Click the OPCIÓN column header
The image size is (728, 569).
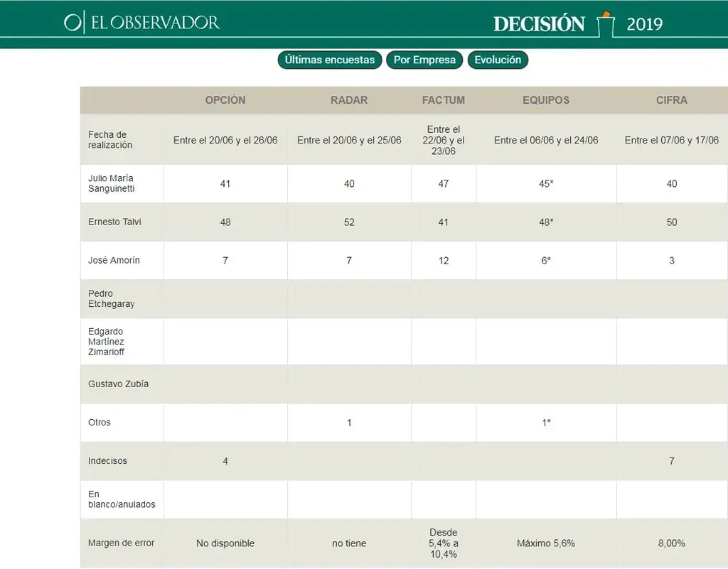click(225, 100)
